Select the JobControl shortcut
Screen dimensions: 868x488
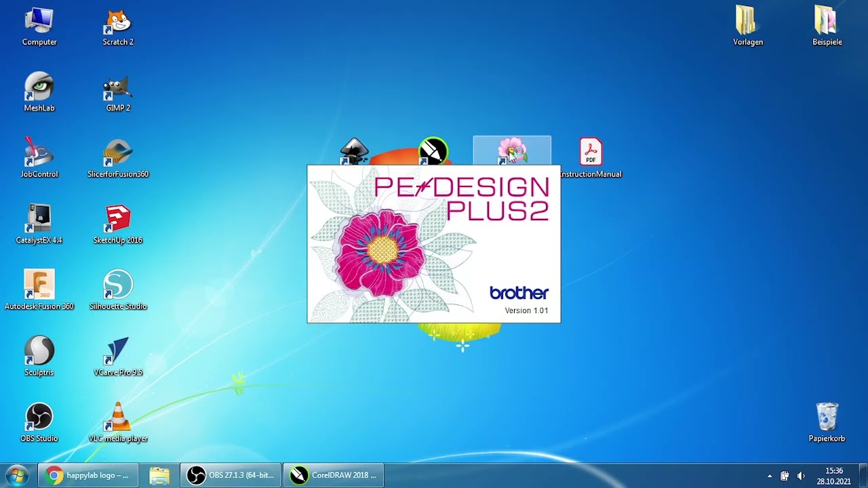[x=39, y=159]
